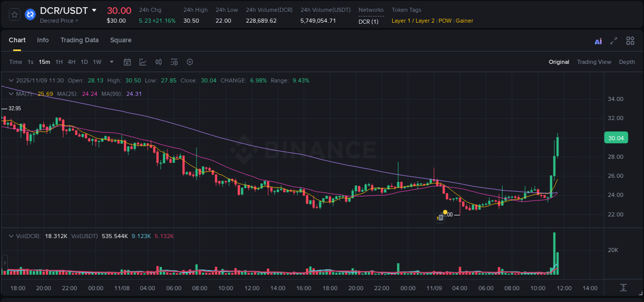Viewport: 644px width, 302px height.
Task: Open the candle type selector icon
Action: pos(158,62)
